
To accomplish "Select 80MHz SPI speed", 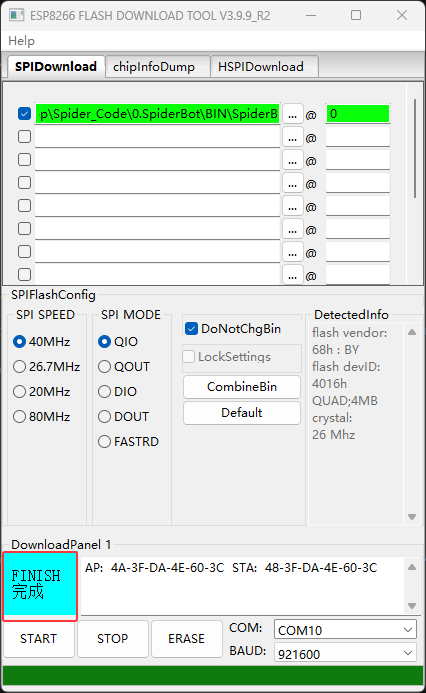I will (x=42, y=416).
